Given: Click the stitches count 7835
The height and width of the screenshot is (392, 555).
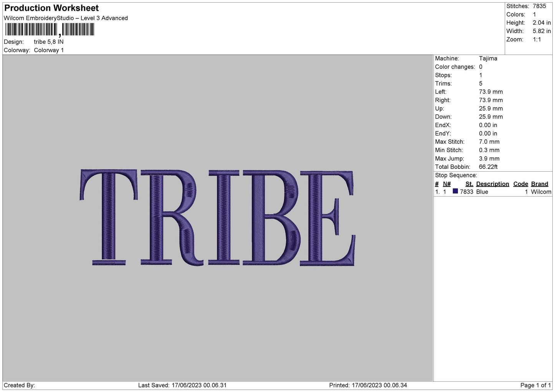Looking at the screenshot, I should coord(539,6).
